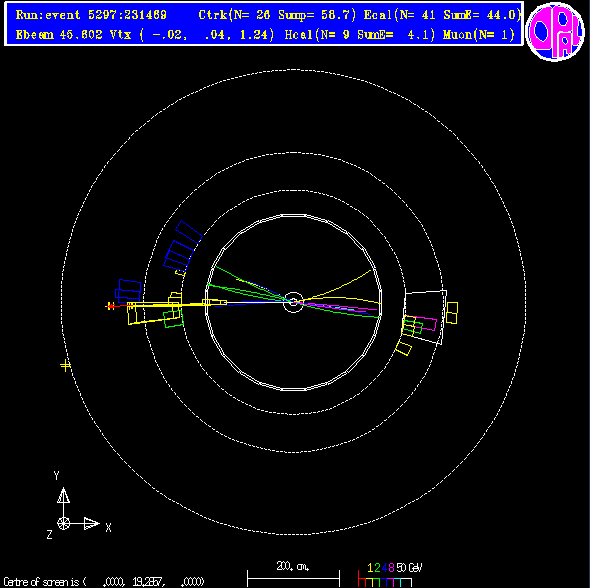The width and height of the screenshot is (590, 588).
Task: Click the green calorimeter box at left
Action: 173,319
